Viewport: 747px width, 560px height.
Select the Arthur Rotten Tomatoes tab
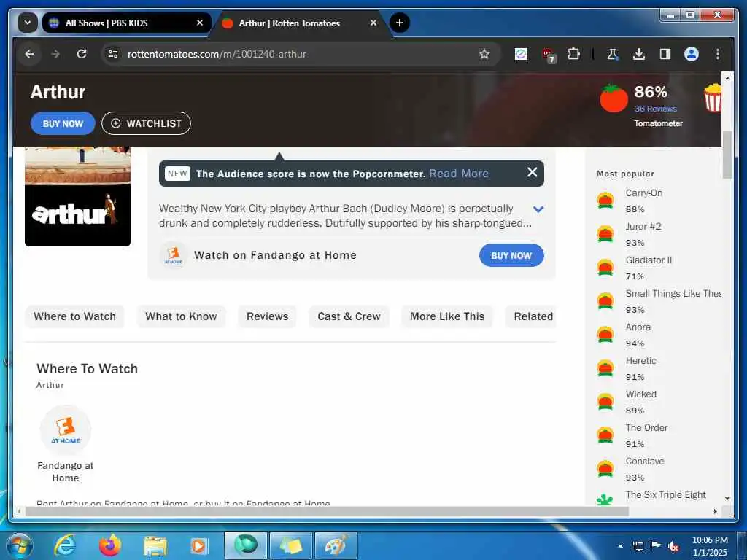300,23
